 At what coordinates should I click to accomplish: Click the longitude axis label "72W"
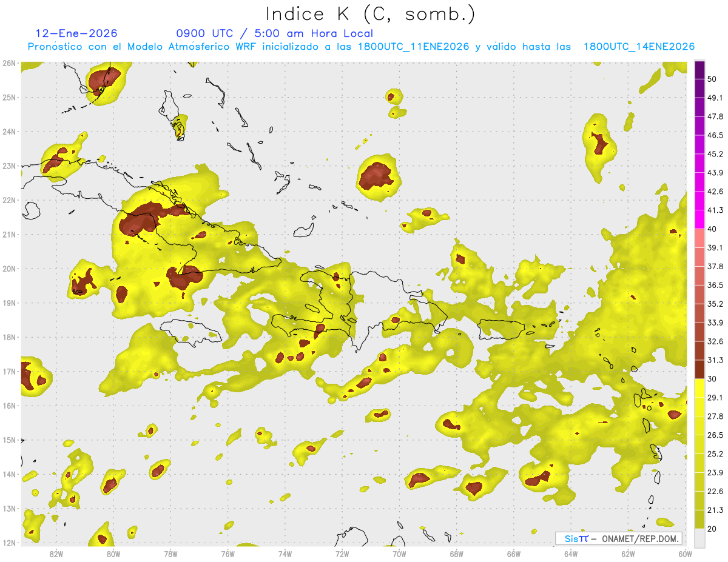[342, 554]
